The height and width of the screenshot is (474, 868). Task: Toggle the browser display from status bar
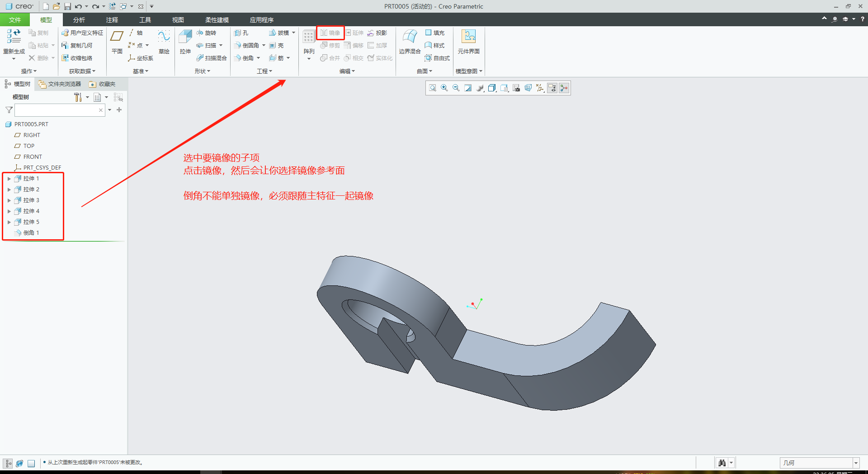point(19,463)
